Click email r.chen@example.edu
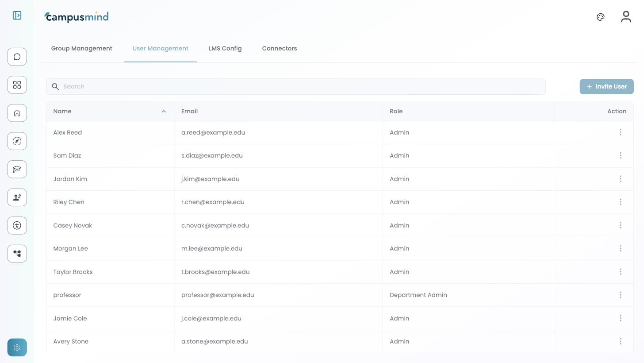Viewport: 644px width, 363px height. pos(213,202)
